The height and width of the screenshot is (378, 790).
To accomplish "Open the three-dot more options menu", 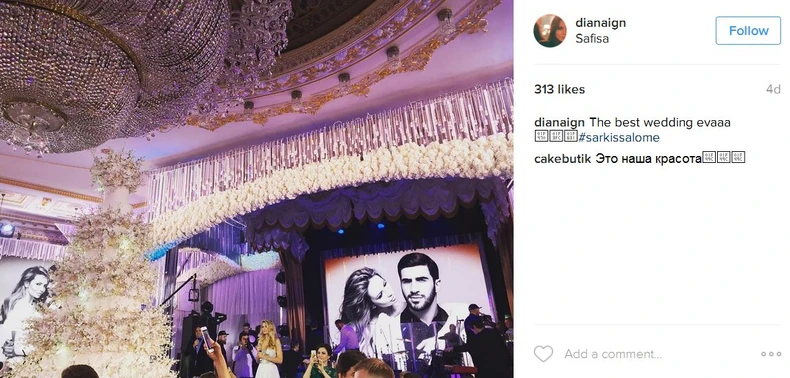I will (x=770, y=354).
